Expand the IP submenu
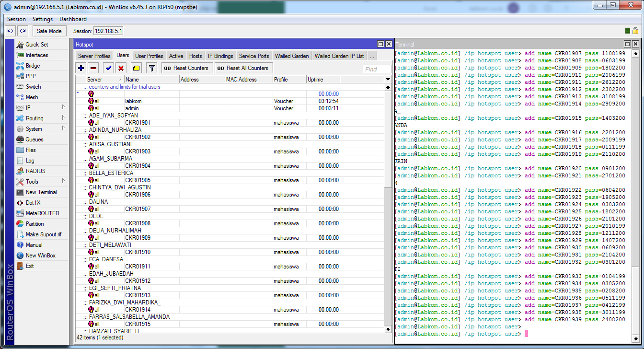This screenshot has width=644, height=349. click(x=63, y=108)
